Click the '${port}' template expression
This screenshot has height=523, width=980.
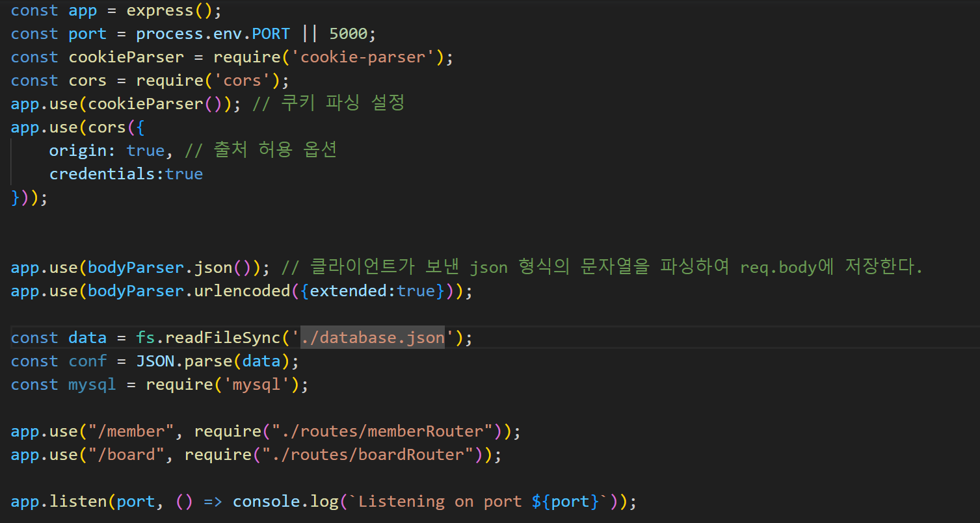point(565,502)
